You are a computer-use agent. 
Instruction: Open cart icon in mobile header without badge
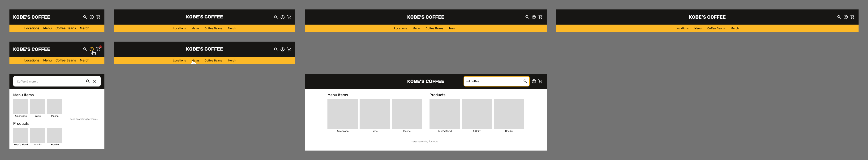(98, 17)
